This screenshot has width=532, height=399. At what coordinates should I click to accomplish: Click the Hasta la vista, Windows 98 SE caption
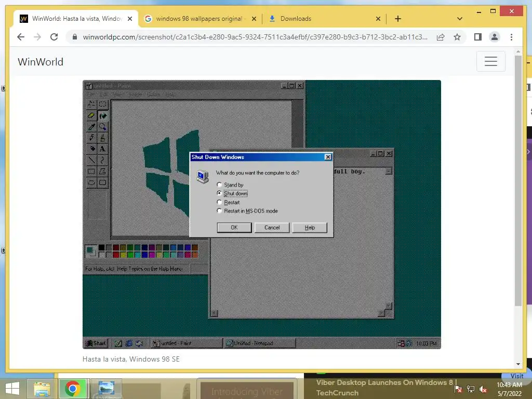point(131,359)
